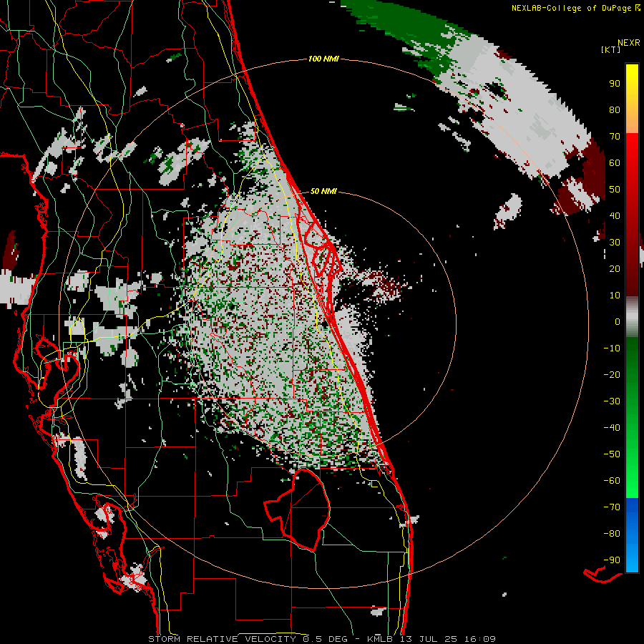644x644 pixels.
Task: Select the -60 scale value
Action: pos(612,481)
